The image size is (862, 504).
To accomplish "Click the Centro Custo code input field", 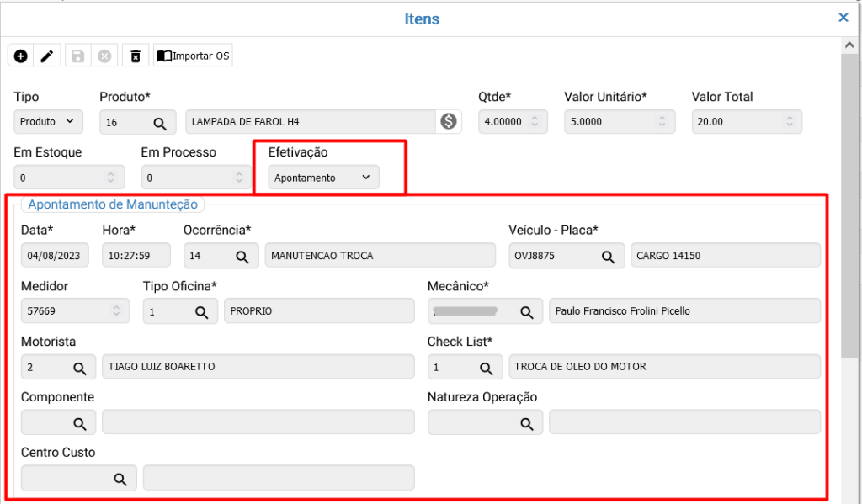I will (64, 478).
